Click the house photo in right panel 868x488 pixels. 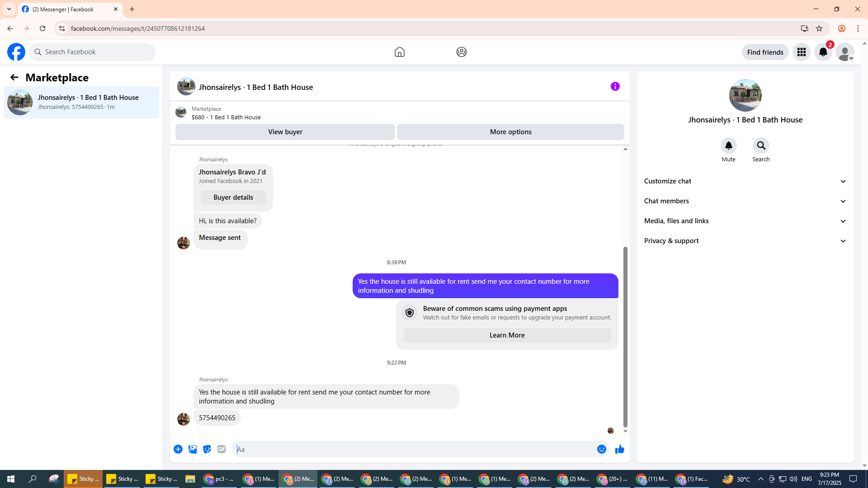pyautogui.click(x=745, y=95)
